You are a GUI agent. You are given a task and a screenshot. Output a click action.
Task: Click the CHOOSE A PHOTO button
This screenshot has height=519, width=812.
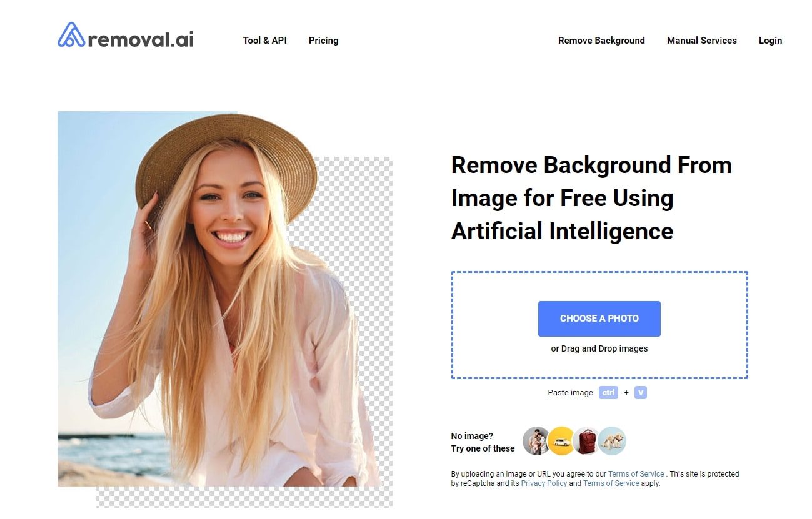[599, 319]
